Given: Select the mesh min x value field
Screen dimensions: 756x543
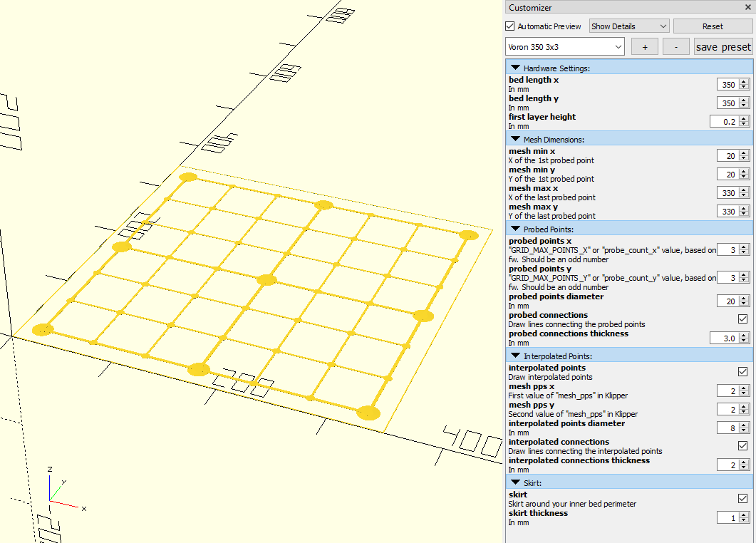Looking at the screenshot, I should click(x=728, y=155).
